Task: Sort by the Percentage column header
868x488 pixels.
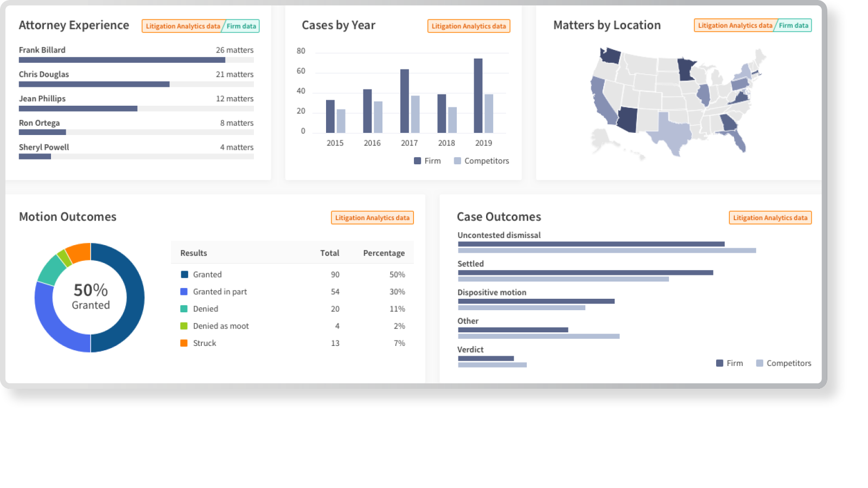Action: pyautogui.click(x=384, y=253)
